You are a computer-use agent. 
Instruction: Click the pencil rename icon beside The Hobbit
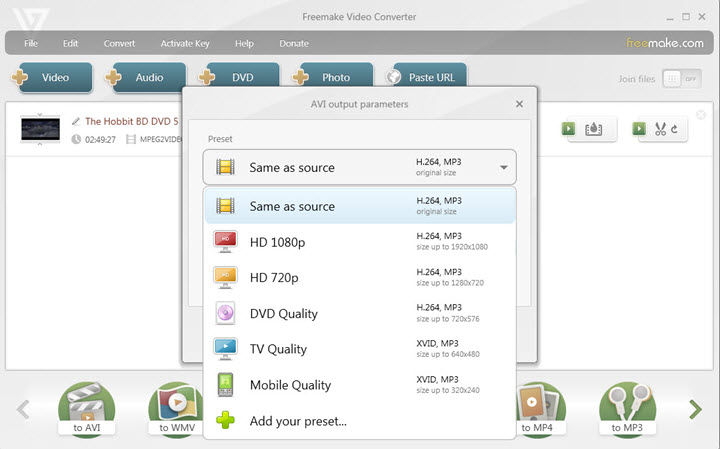click(x=76, y=121)
